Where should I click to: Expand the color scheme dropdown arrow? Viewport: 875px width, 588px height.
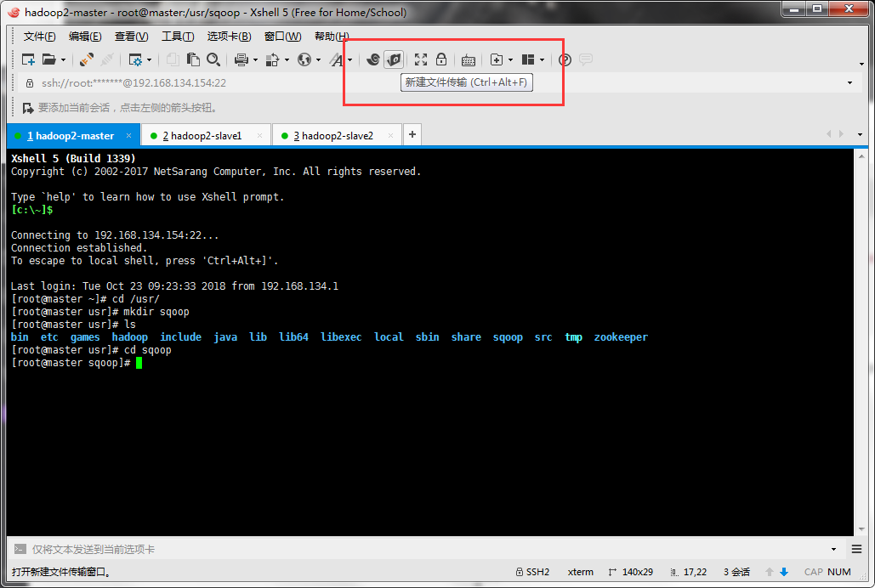coord(287,60)
